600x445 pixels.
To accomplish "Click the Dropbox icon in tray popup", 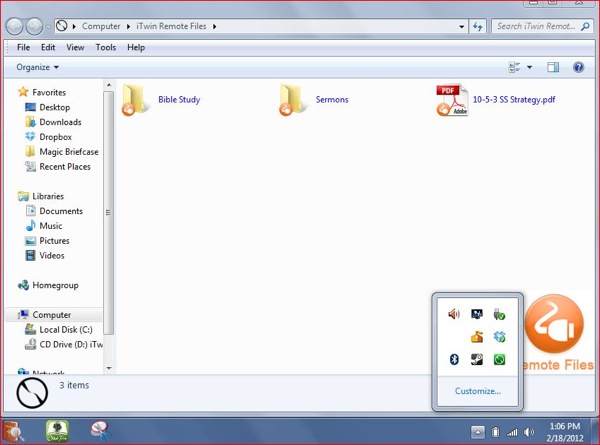I will (499, 337).
